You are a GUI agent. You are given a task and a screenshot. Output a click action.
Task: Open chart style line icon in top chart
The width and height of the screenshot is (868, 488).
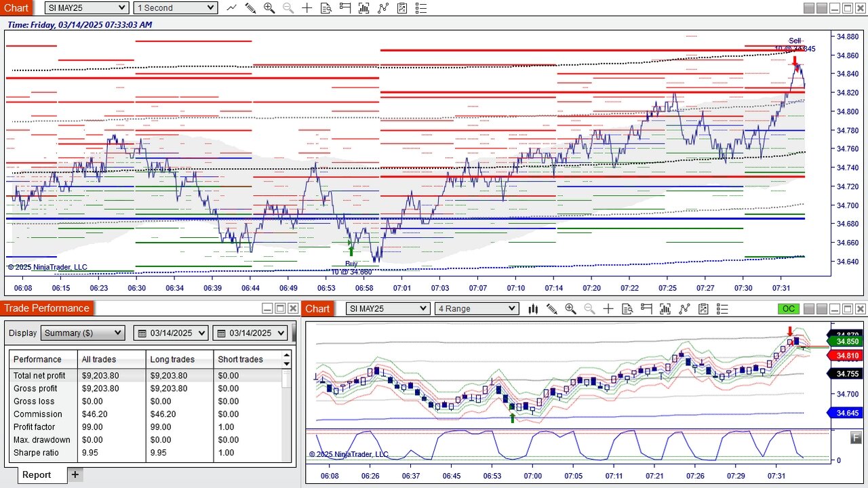pyautogui.click(x=232, y=7)
